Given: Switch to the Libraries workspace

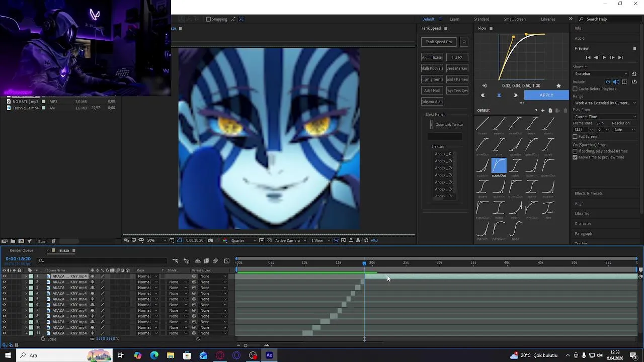Looking at the screenshot, I should [548, 19].
